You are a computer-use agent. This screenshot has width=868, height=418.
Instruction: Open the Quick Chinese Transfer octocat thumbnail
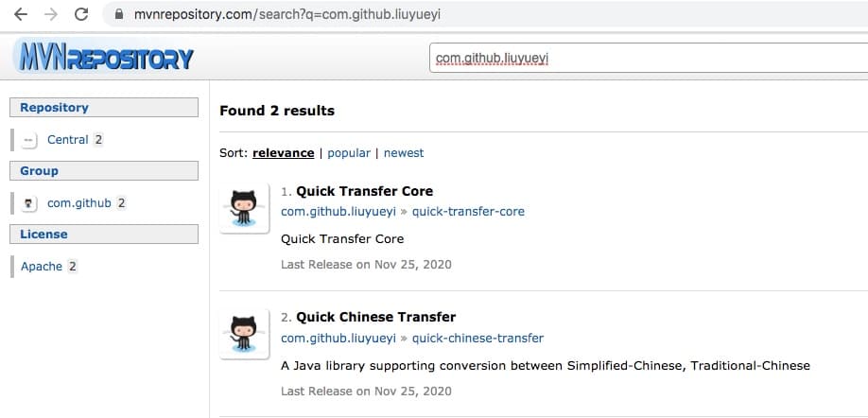[244, 334]
